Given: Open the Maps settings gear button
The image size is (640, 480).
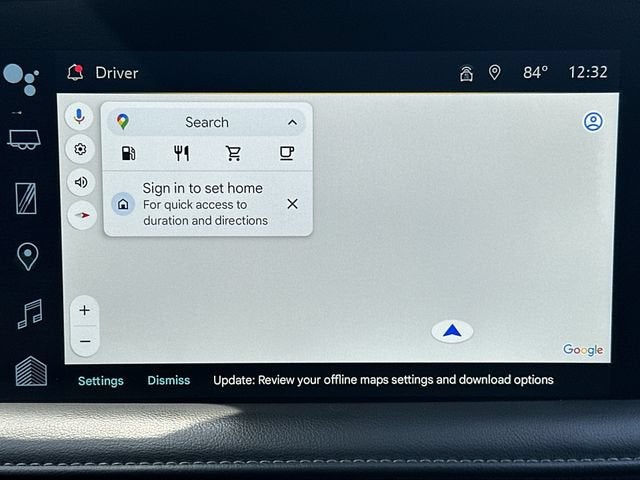Looking at the screenshot, I should click(x=80, y=149).
